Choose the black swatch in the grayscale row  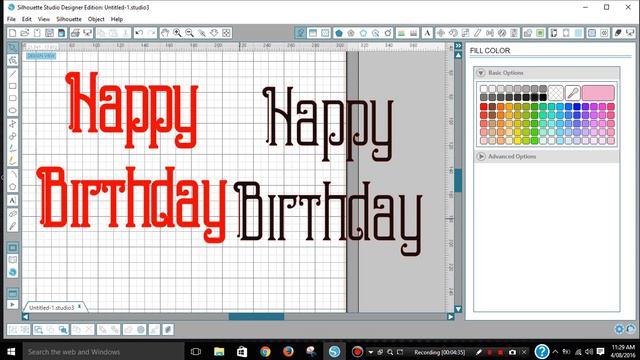543,97
